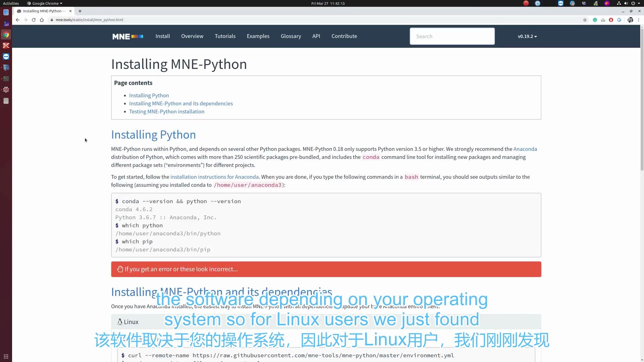Open the browser home page
Screen dimensions: 644x362
pos(42,20)
